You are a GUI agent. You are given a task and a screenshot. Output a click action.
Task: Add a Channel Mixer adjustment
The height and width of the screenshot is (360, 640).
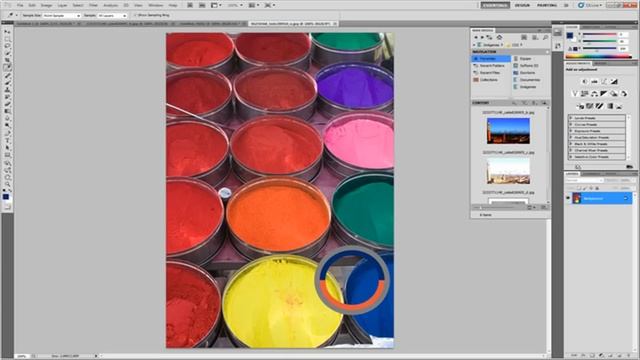tap(624, 94)
